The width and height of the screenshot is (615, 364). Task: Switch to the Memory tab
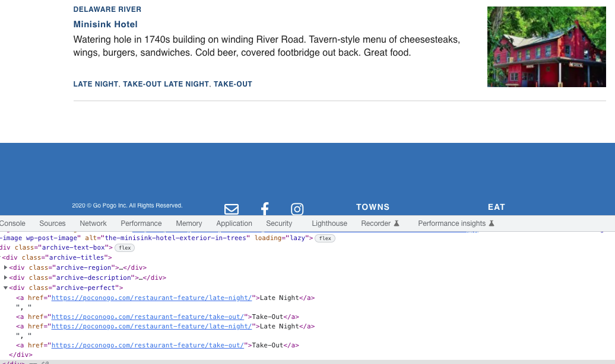(x=189, y=223)
